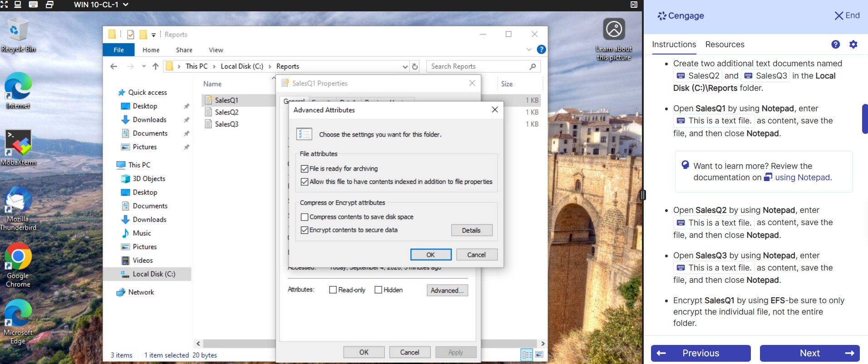This screenshot has width=868, height=364.
Task: Open the Mozilla Thunderbird desktop shortcut
Action: click(18, 209)
